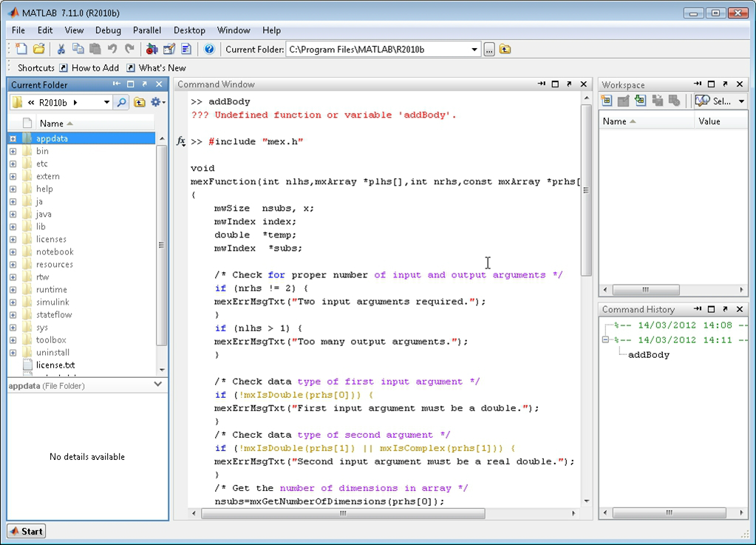Click the blue Help question mark icon
This screenshot has height=545, width=756.
(x=209, y=49)
